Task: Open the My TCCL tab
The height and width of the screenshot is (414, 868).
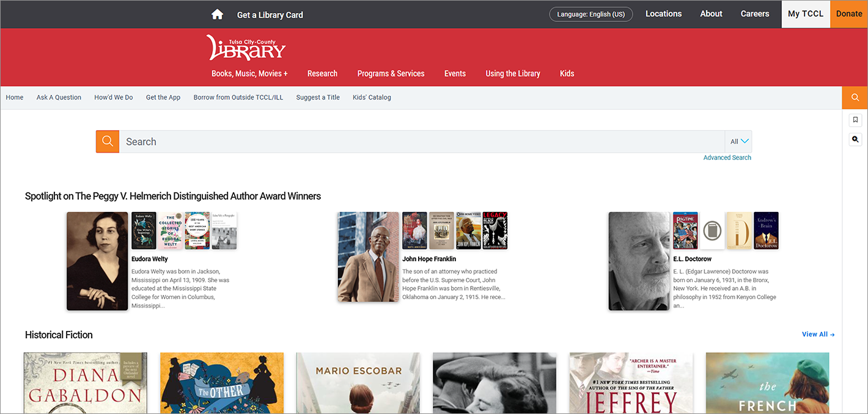Action: point(805,14)
